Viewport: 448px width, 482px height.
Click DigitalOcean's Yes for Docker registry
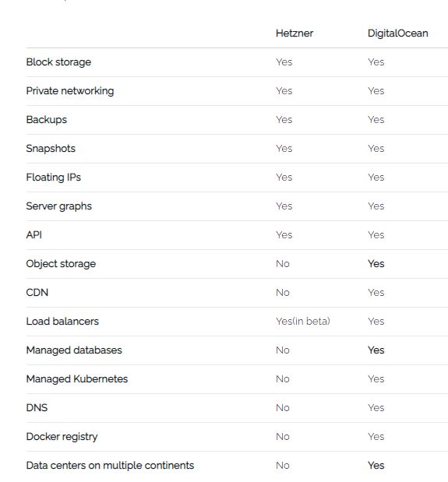[376, 437]
